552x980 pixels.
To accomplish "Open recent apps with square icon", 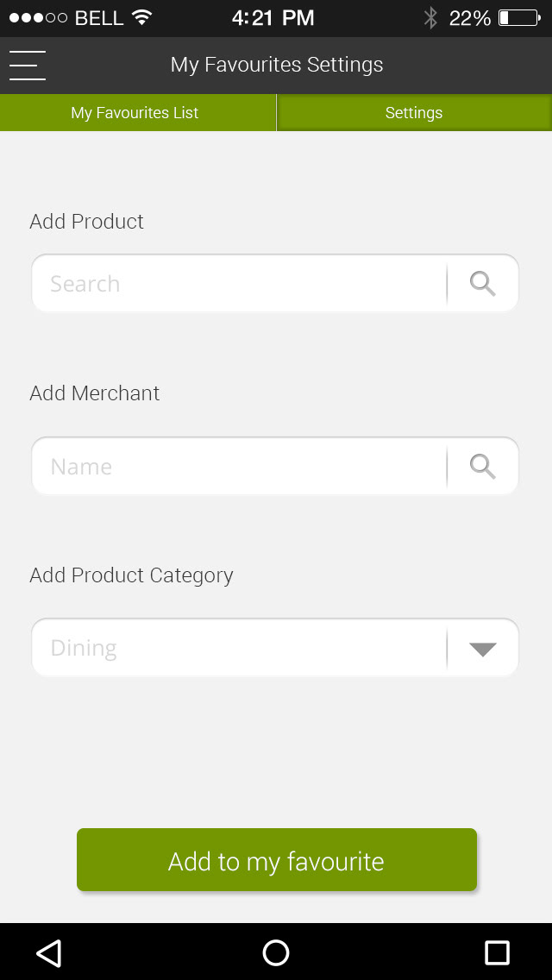I will (x=497, y=952).
